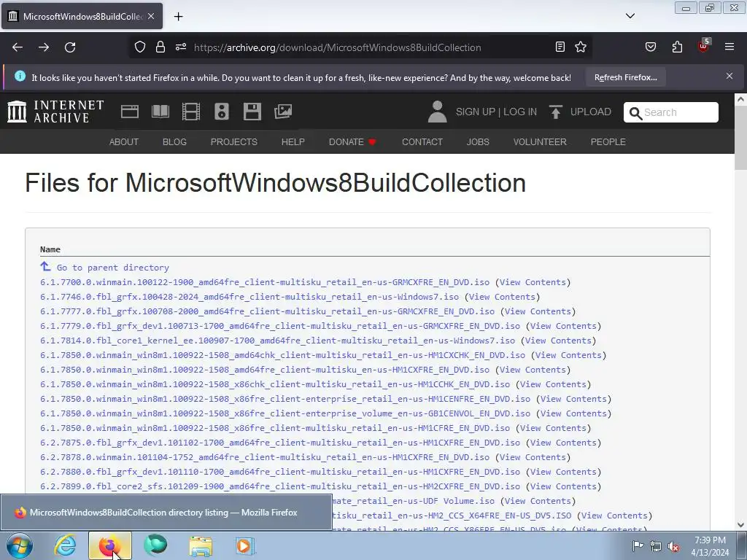Click the Refresh Firefox... button
Image resolution: width=747 pixels, height=560 pixels.
pos(625,77)
